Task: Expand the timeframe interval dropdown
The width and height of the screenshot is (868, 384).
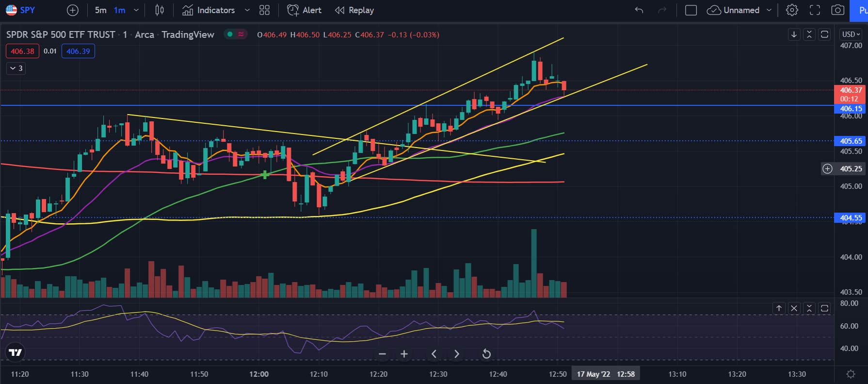Action: click(x=136, y=10)
